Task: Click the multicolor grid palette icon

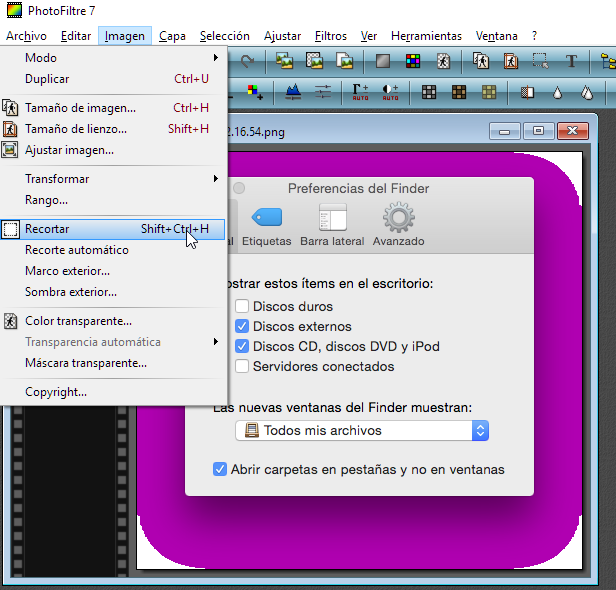Action: [x=413, y=61]
